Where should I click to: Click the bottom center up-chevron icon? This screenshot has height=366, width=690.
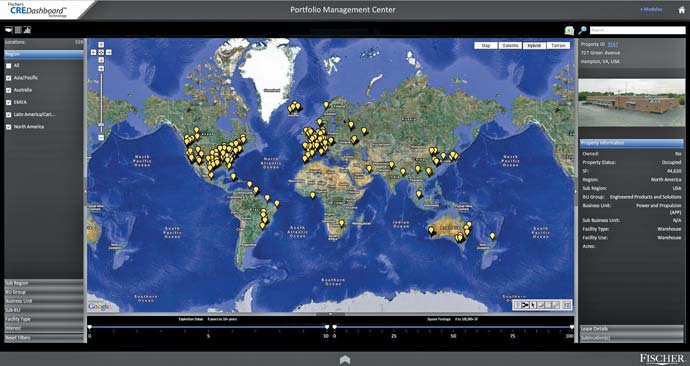tap(345, 359)
